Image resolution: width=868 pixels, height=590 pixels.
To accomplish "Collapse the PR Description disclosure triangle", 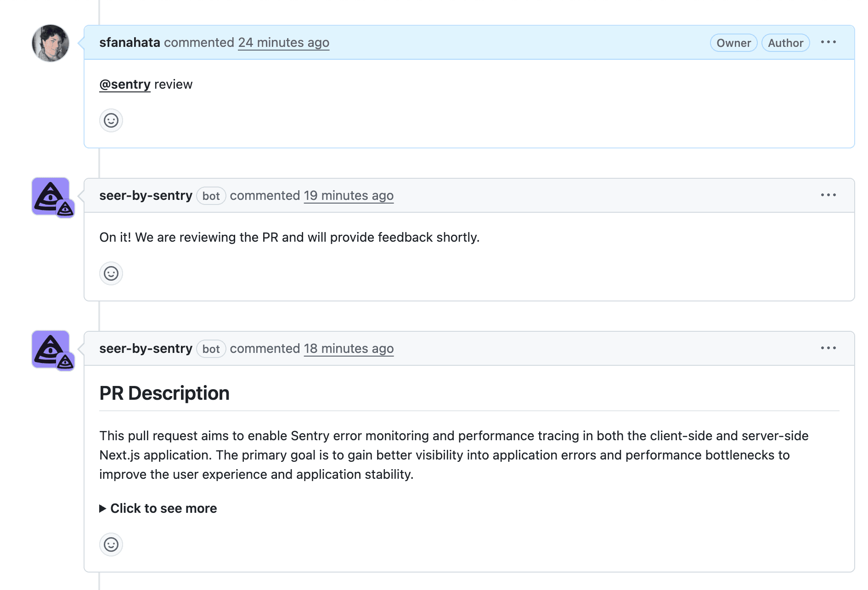I will pos(103,508).
